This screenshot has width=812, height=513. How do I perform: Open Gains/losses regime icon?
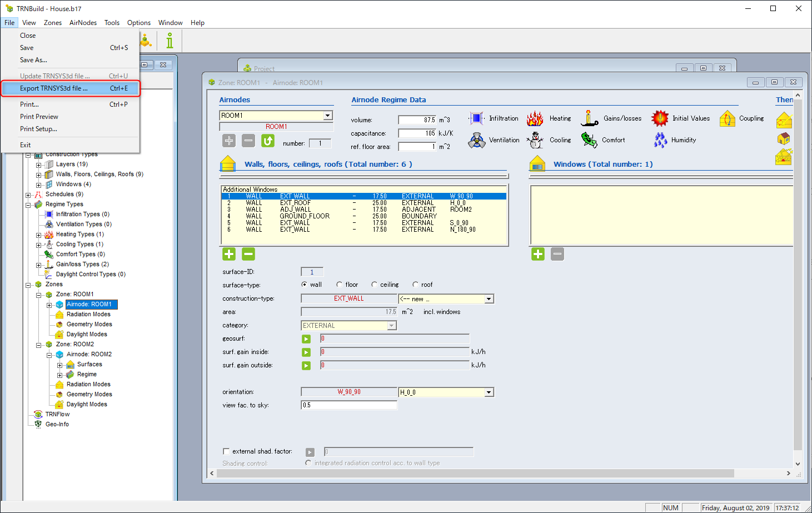coord(589,118)
